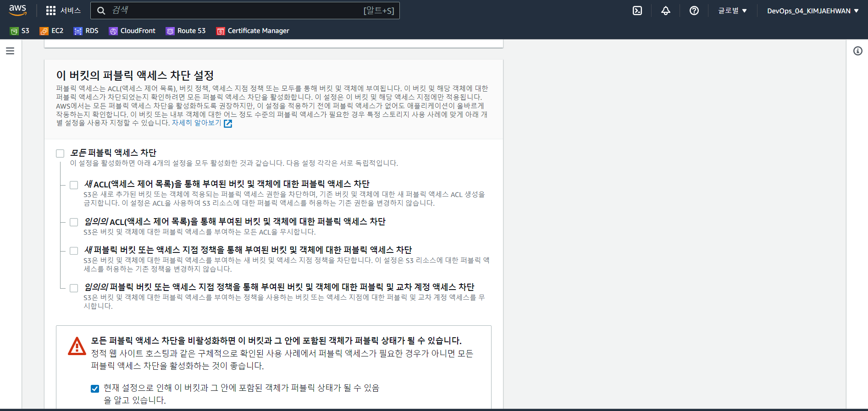The image size is (868, 411).
Task: Click the search magnifier icon
Action: (x=101, y=11)
